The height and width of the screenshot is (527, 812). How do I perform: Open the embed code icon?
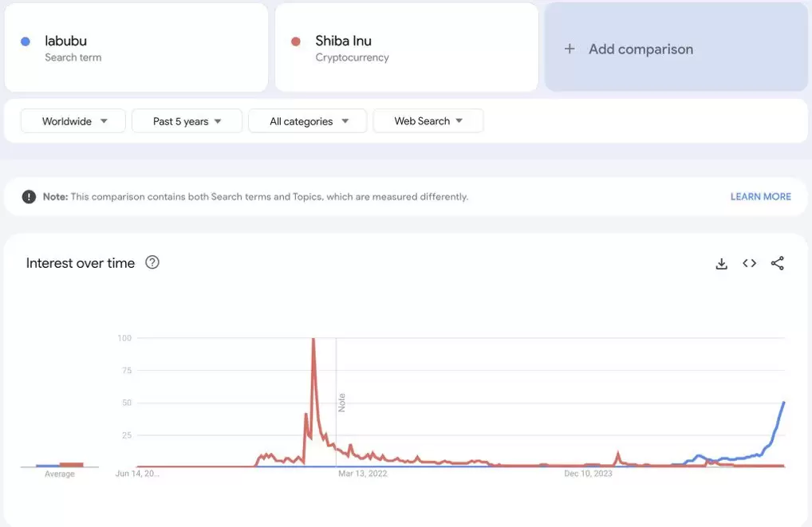[x=749, y=263]
